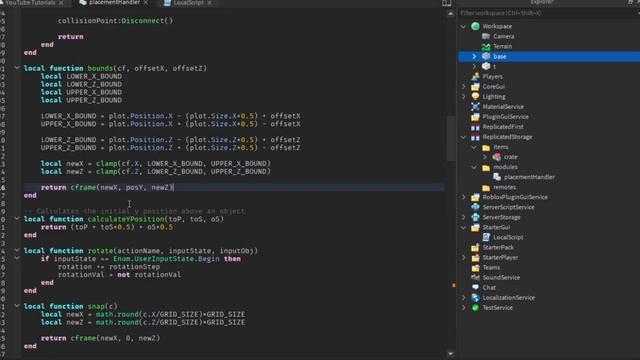Click the Players service icon
The image size is (640, 360).
click(x=475, y=76)
